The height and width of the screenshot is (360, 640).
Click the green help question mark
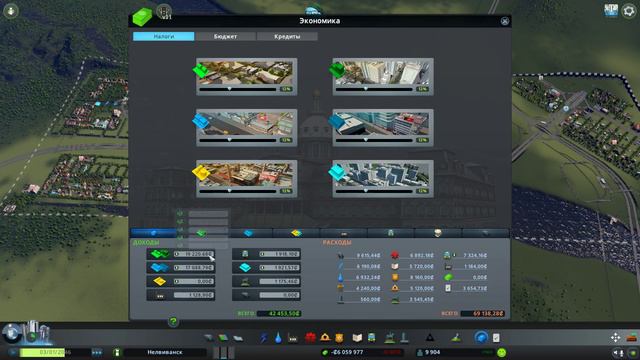[x=173, y=322]
